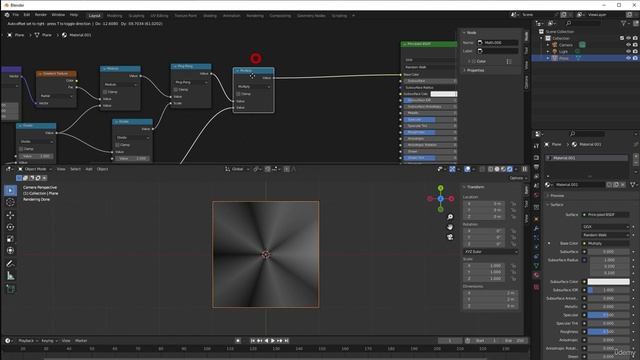
Task: Open Texture properties tab icon
Action: (536, 287)
